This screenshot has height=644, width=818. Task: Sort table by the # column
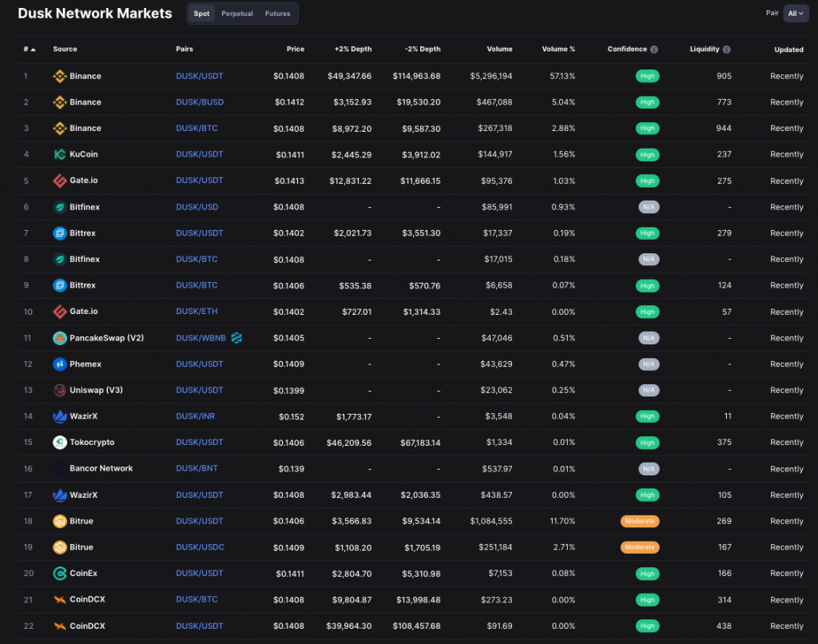click(30, 49)
